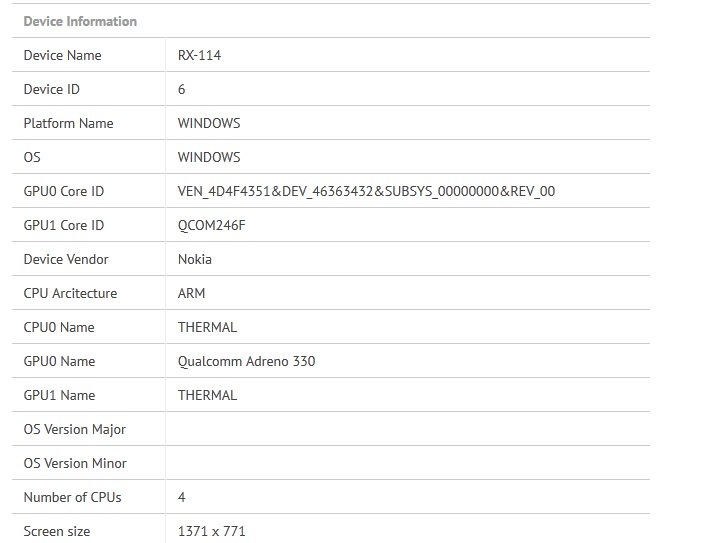Click the Device Information table header
718x543 pixels.
click(80, 21)
